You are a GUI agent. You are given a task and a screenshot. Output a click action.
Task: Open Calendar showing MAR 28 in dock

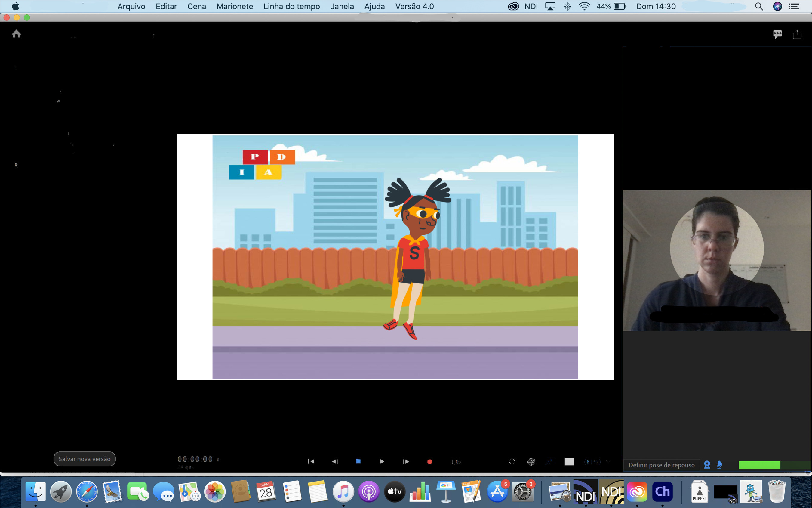[x=266, y=491]
